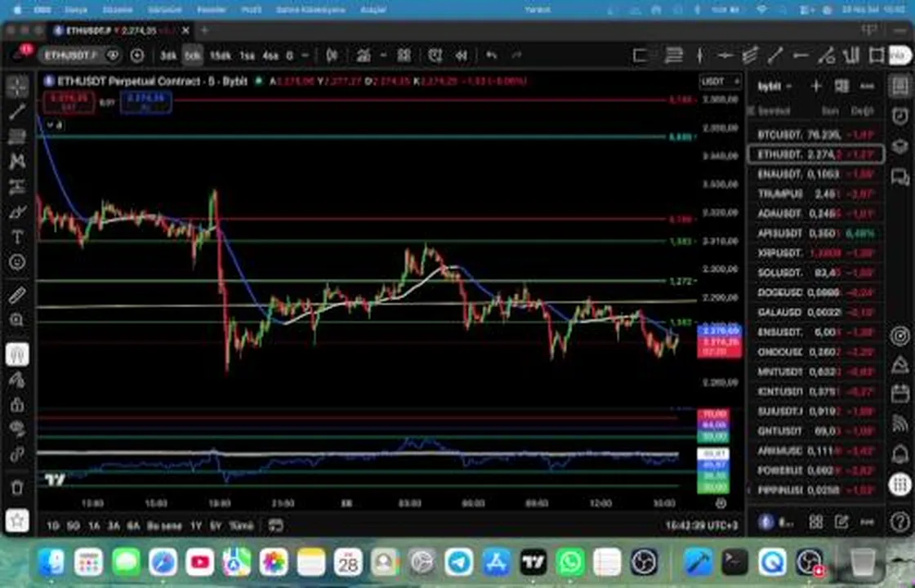915x588 pixels.
Task: Expand the indicators favorites dropdown arrow
Action: pyautogui.click(x=383, y=56)
